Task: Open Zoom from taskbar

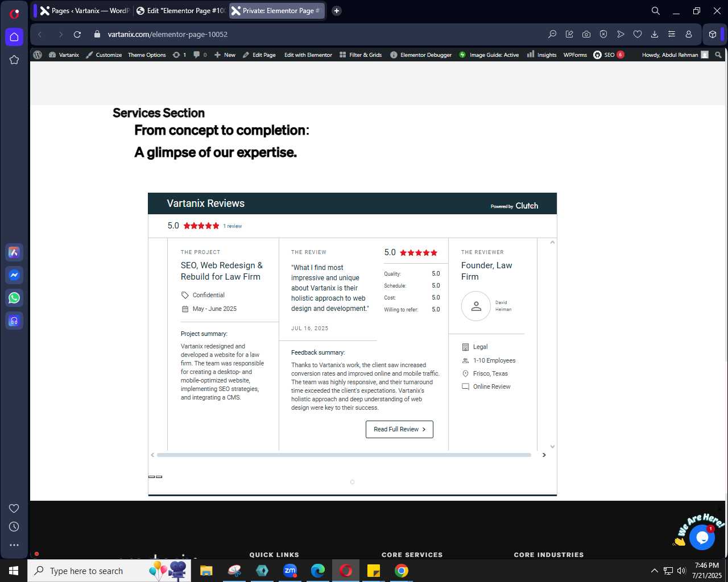Action: pos(290,571)
